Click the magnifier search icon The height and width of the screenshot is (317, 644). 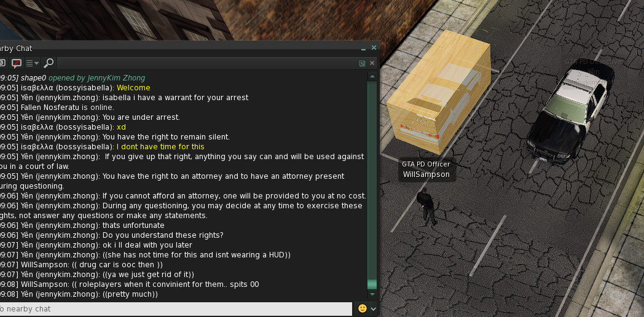point(49,63)
